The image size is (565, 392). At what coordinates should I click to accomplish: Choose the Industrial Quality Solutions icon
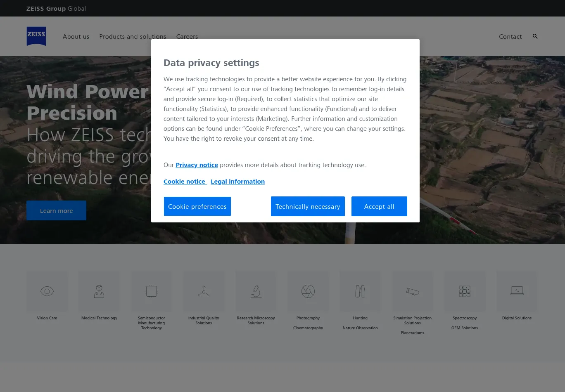point(204,291)
